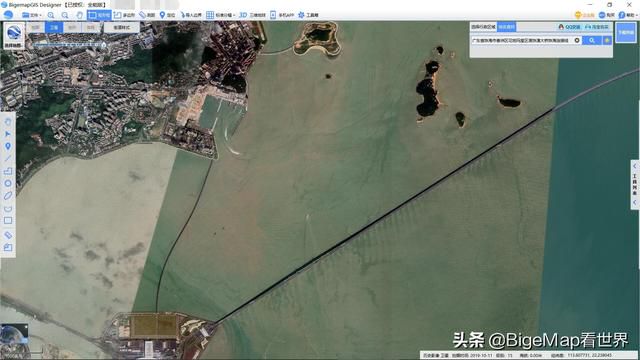
Task: Clear the search address field
Action: (577, 40)
